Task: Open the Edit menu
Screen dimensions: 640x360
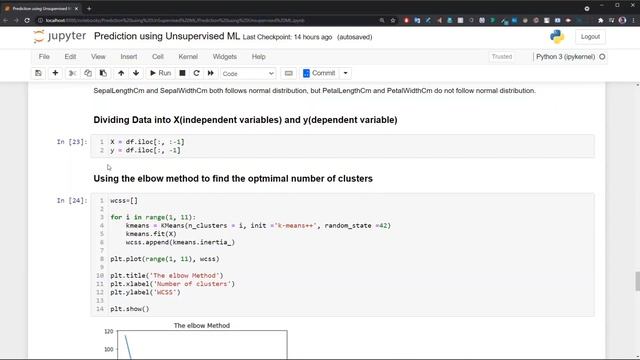Action: point(70,57)
